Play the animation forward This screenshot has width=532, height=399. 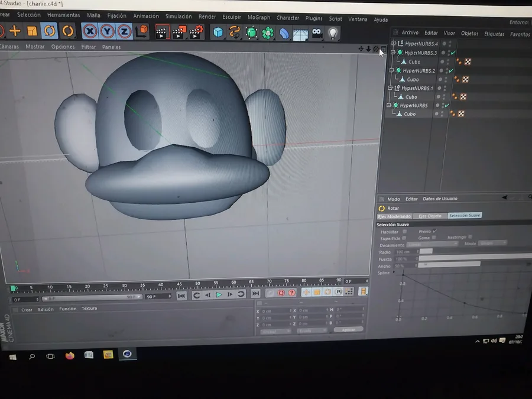[219, 294]
